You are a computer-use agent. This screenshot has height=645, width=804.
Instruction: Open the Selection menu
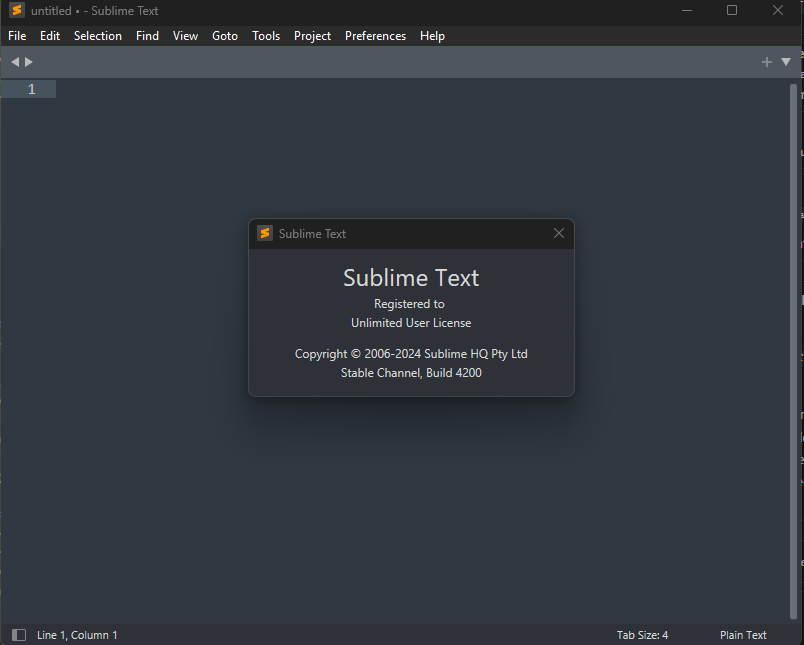[x=98, y=36]
